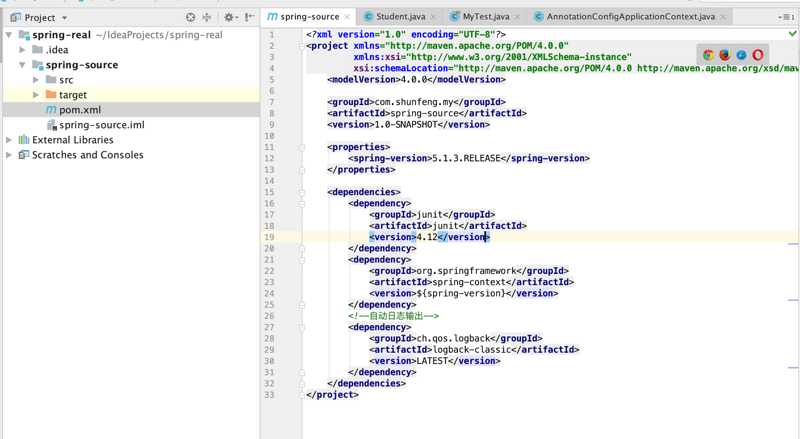Click the green inspection checkmark indicator
The width and height of the screenshot is (800, 439).
tap(792, 34)
